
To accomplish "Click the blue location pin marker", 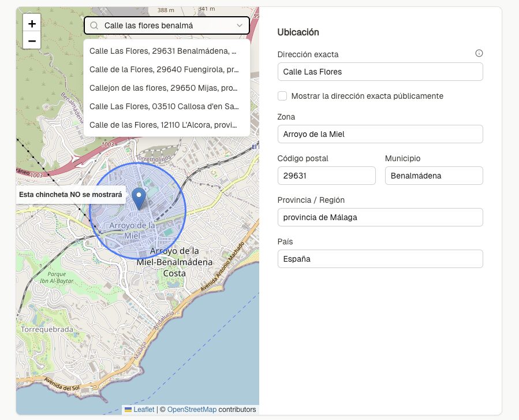I will [x=139, y=198].
